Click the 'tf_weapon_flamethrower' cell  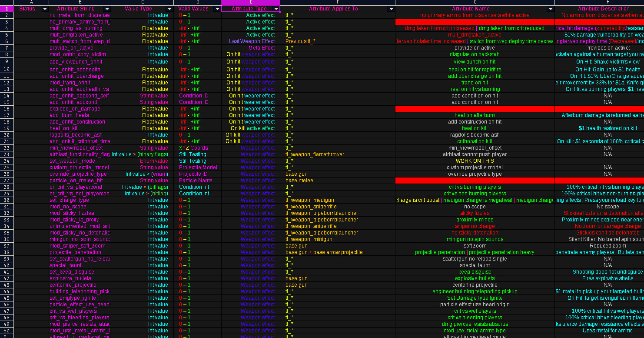tap(315, 154)
